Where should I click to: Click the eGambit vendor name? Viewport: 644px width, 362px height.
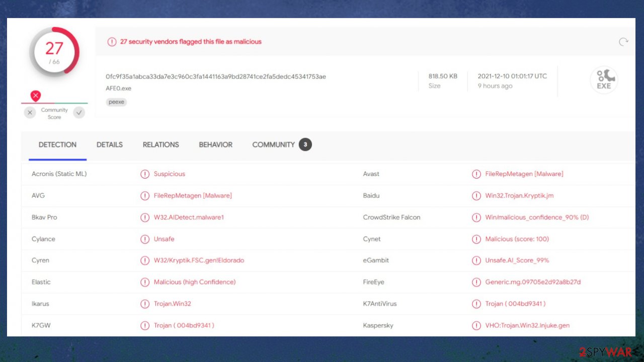coord(376,260)
